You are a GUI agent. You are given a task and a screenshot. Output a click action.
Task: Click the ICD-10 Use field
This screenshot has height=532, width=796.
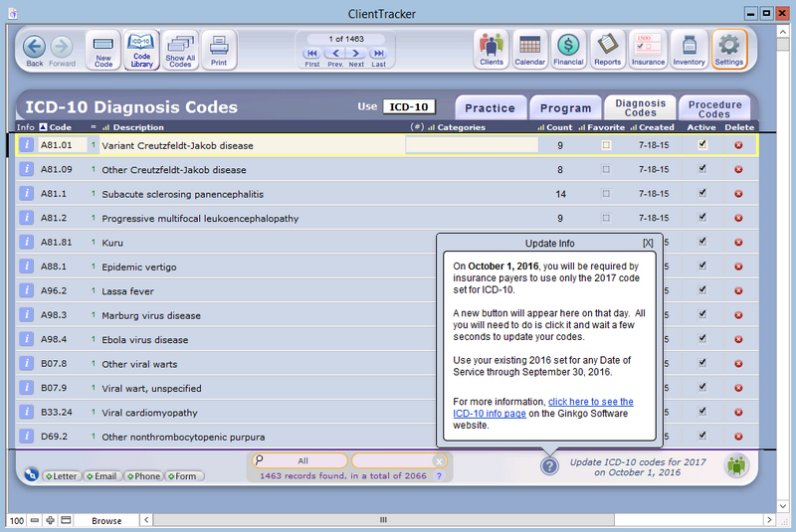pyautogui.click(x=409, y=107)
